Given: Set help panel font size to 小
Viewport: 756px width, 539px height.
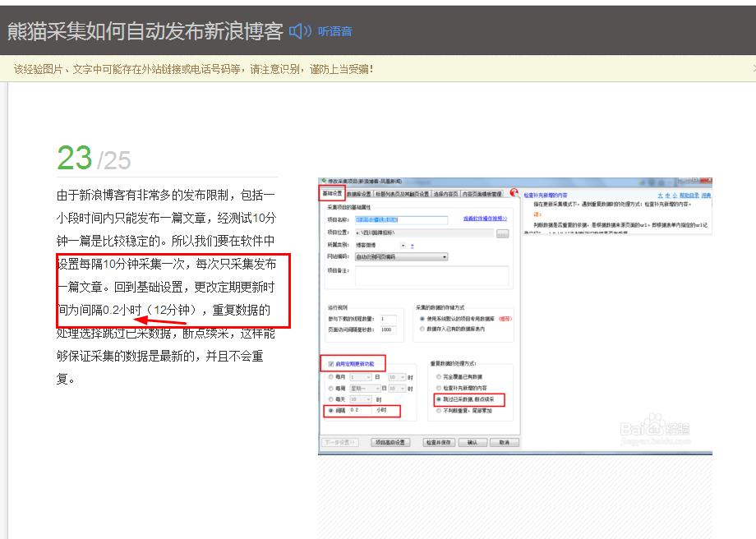Looking at the screenshot, I should 675,196.
